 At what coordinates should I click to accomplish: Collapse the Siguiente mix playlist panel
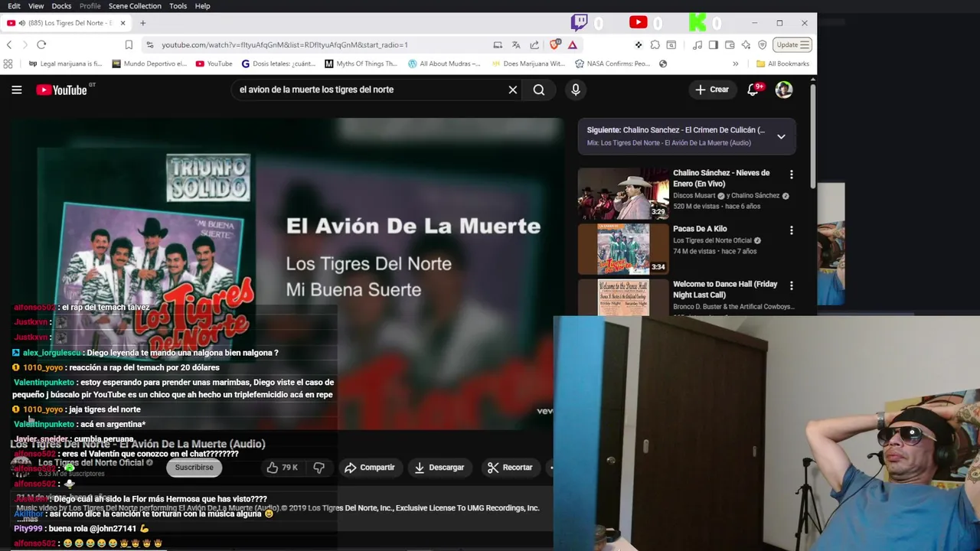coord(781,136)
